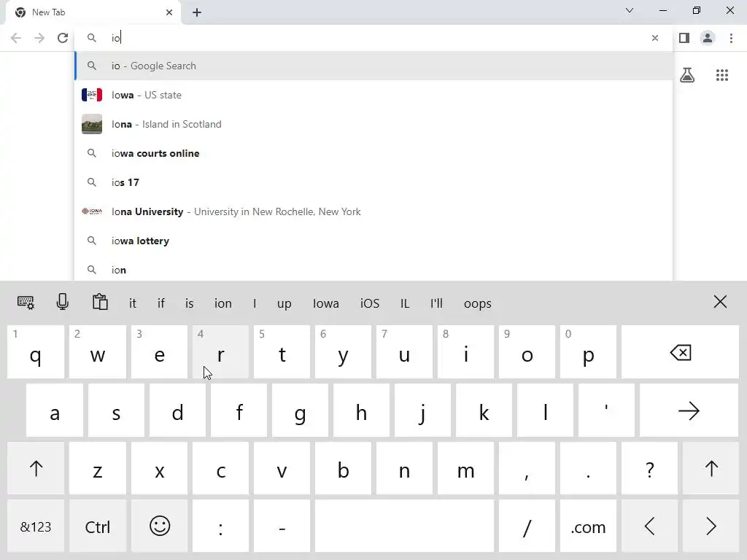The width and height of the screenshot is (747, 560).
Task: Pick the word prediction 'Iowa'
Action: (326, 303)
